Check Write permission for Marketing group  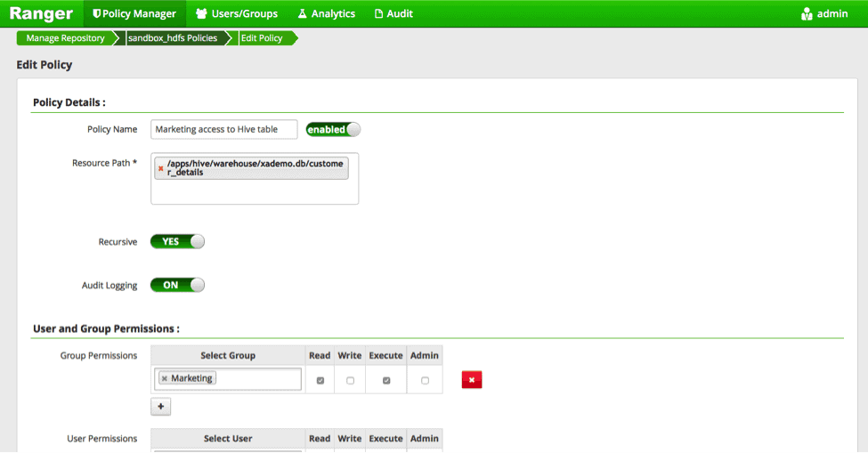pos(350,381)
